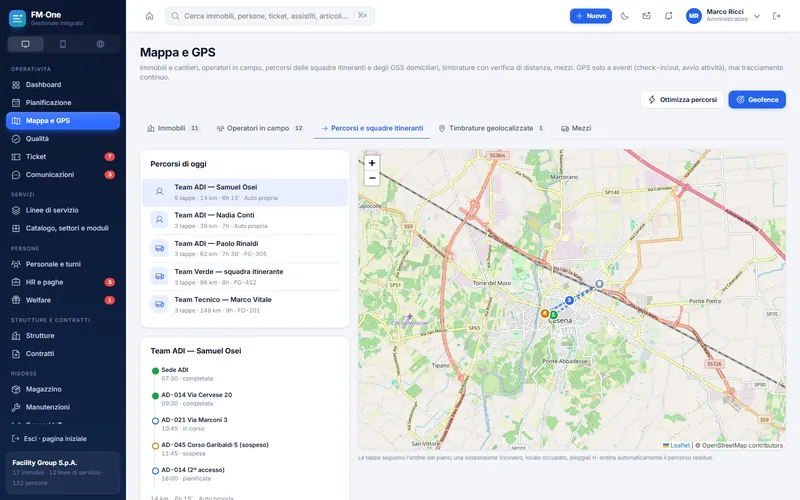The image size is (800, 500).
Task: Click green map marker number 1
Action: point(553,315)
